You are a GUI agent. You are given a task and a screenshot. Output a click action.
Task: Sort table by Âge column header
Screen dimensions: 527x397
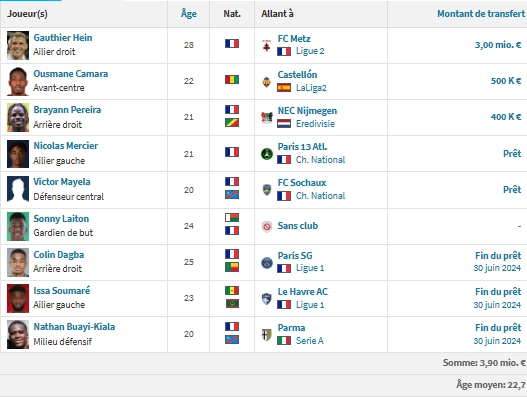click(189, 14)
